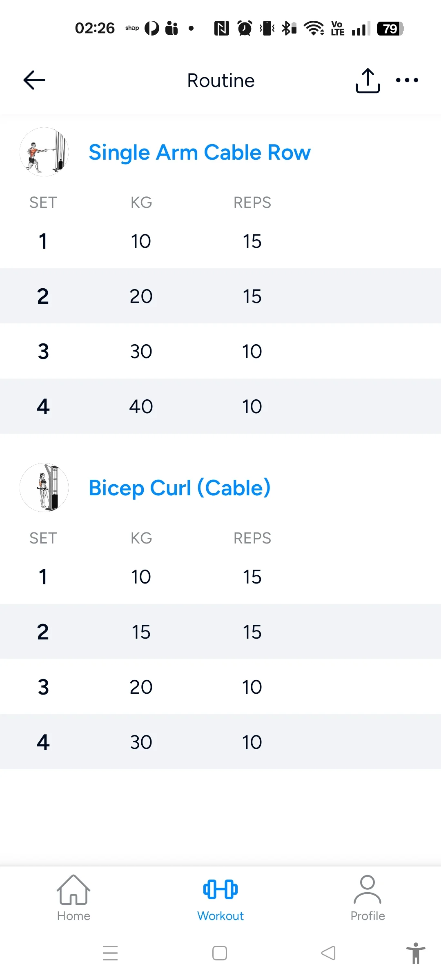Share the routine via upload icon
441x980 pixels.
click(x=367, y=80)
